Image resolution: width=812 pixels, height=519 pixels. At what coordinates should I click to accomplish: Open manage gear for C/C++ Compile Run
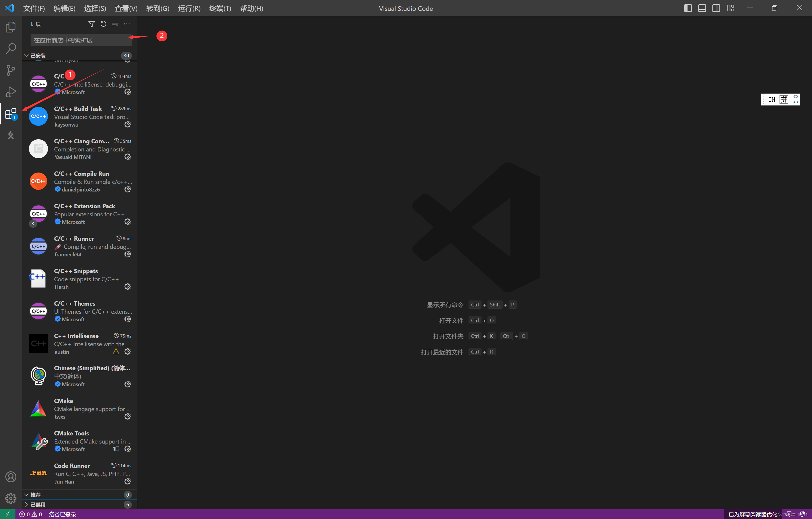coord(127,189)
